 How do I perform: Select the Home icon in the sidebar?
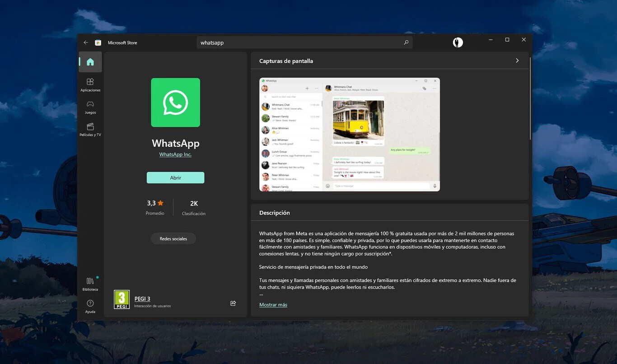90,62
